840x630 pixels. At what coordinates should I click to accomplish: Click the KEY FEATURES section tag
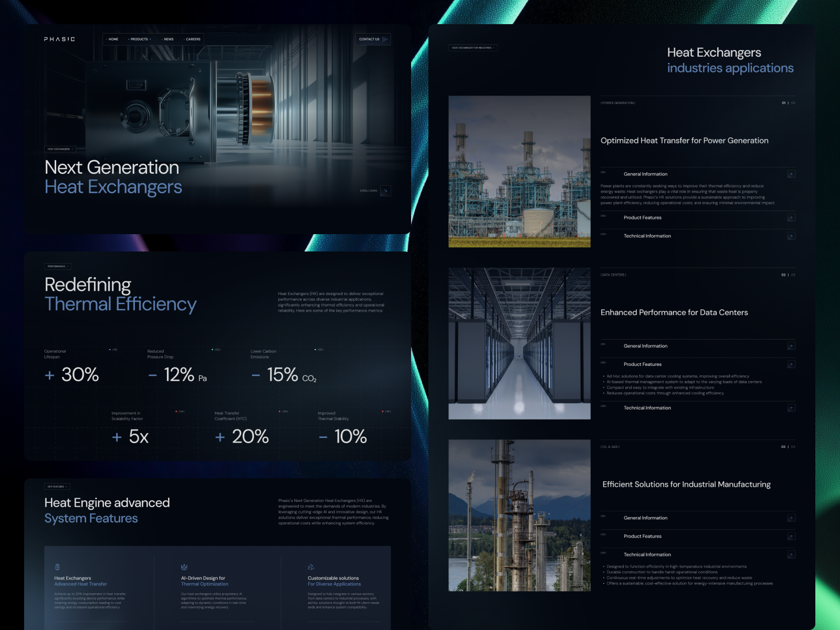[57, 487]
